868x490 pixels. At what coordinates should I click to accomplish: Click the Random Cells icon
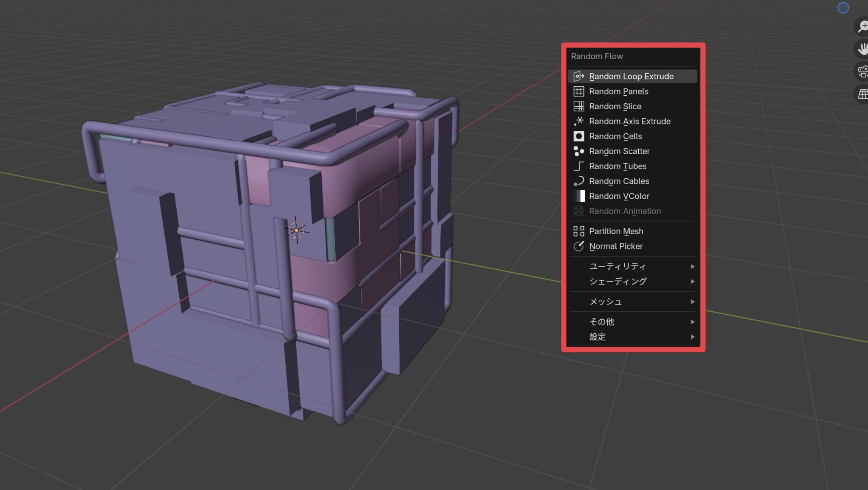(579, 136)
